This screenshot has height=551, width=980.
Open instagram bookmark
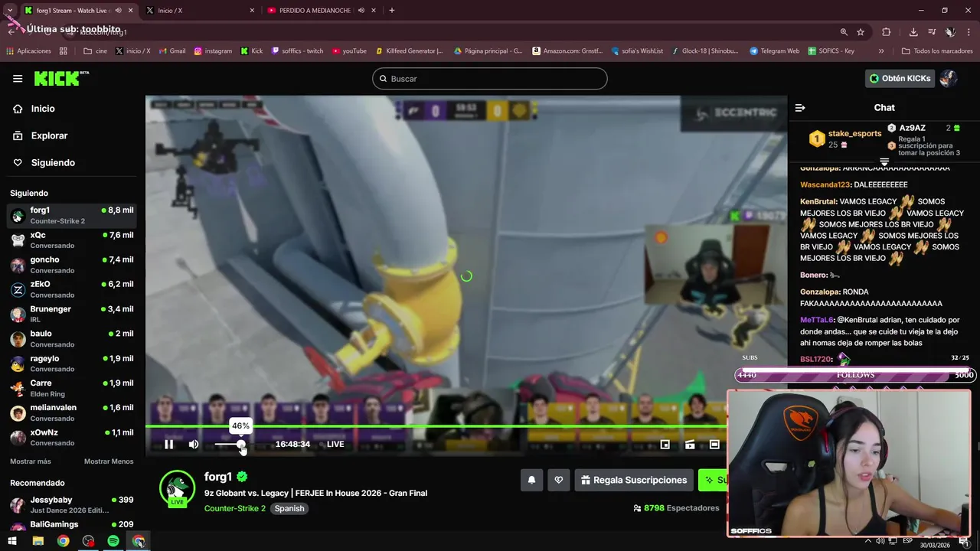point(213,51)
